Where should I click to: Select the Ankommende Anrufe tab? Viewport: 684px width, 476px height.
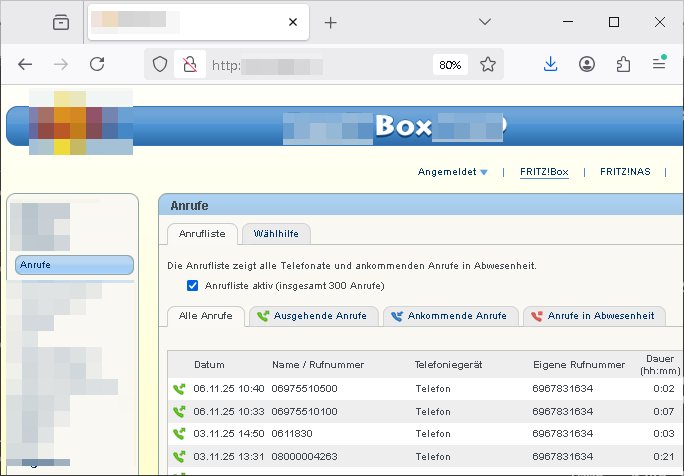coord(449,316)
